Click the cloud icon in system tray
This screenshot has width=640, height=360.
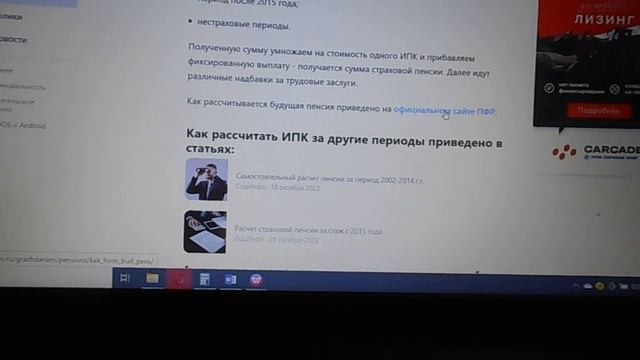588,286
